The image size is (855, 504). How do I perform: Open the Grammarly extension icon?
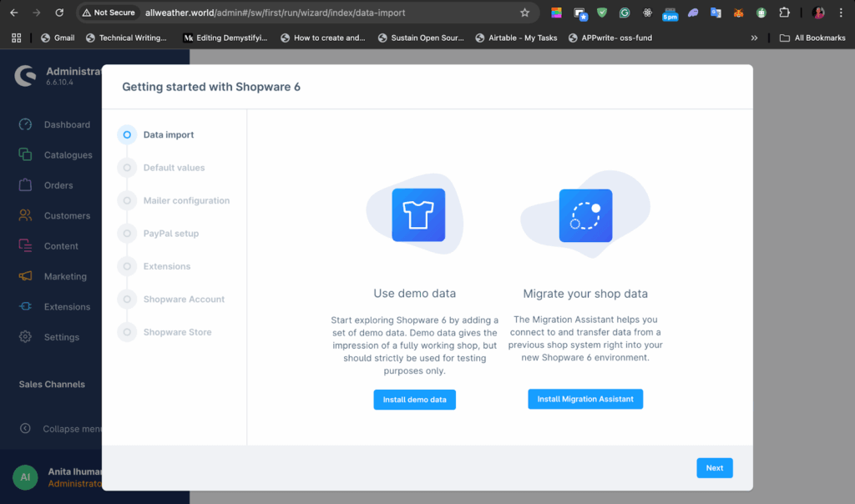tap(625, 13)
